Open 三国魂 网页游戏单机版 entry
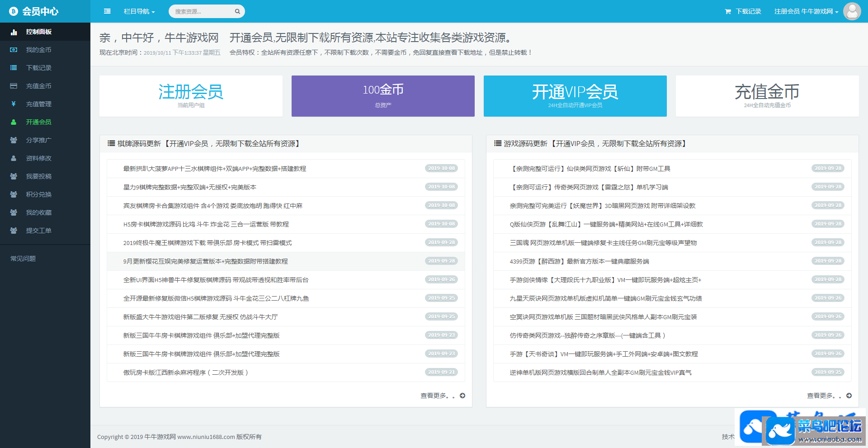This screenshot has height=448, width=868. pyautogui.click(x=672, y=243)
